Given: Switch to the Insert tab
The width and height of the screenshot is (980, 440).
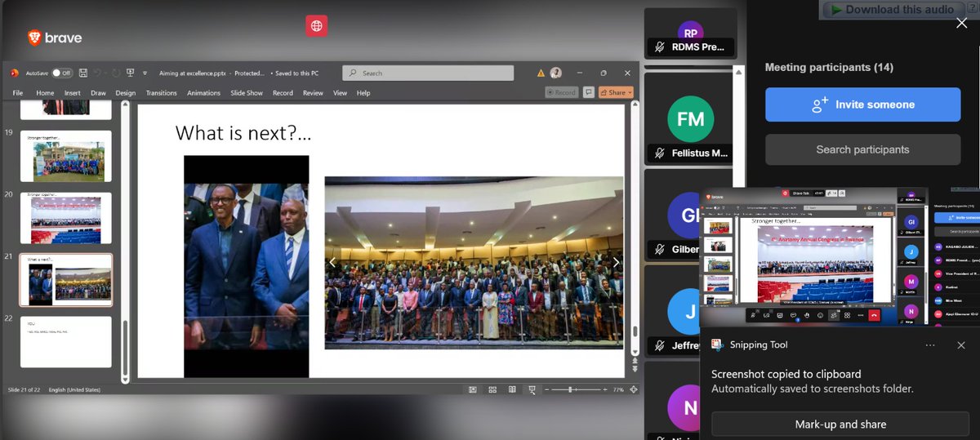Looking at the screenshot, I should click(x=73, y=93).
